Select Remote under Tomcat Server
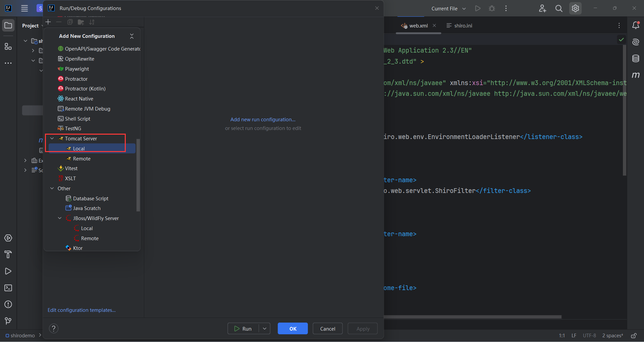The height and width of the screenshot is (342, 644). point(78,159)
